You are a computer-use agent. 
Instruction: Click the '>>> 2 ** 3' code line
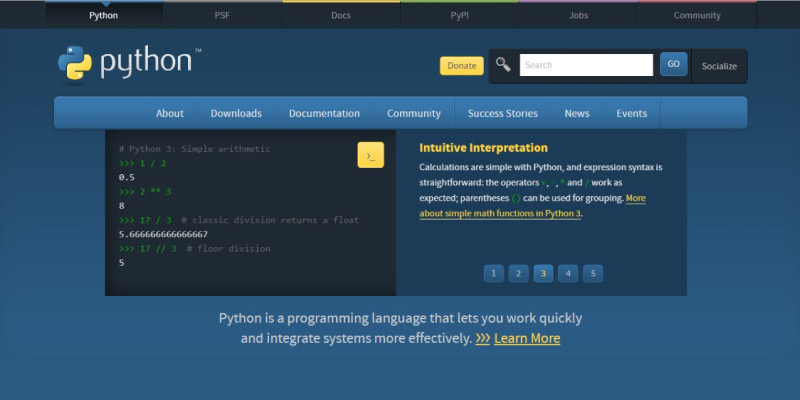click(145, 192)
